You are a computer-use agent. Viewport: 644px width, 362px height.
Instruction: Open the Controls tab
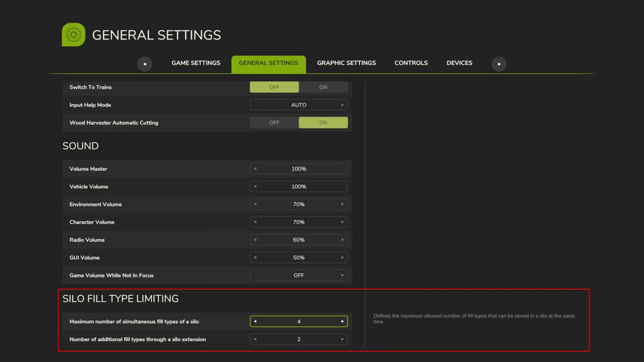click(x=411, y=63)
